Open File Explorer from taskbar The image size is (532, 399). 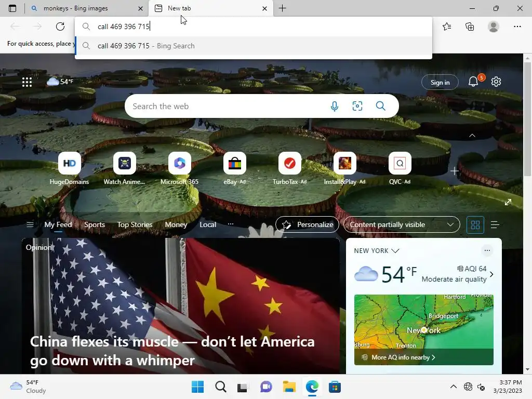click(x=289, y=387)
